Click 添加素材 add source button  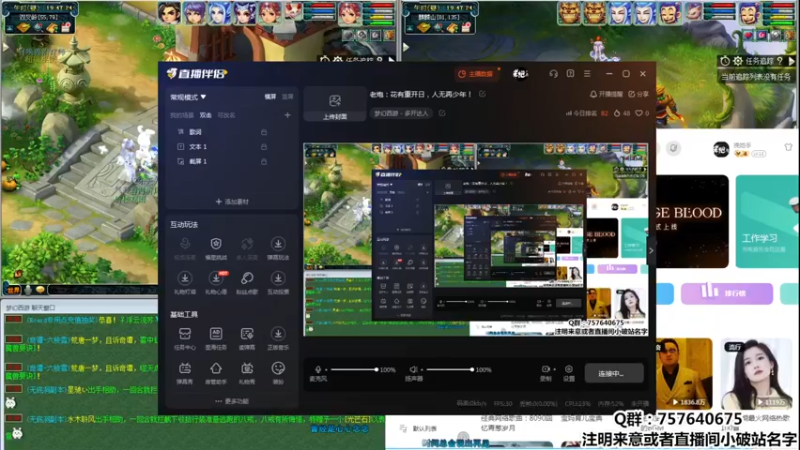(232, 202)
